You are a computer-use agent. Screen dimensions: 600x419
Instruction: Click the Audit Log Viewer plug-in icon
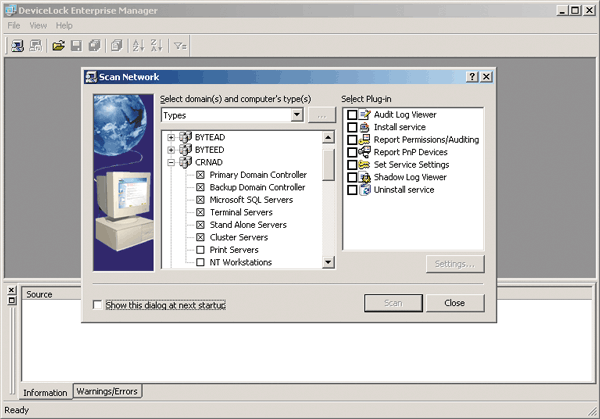pos(364,115)
